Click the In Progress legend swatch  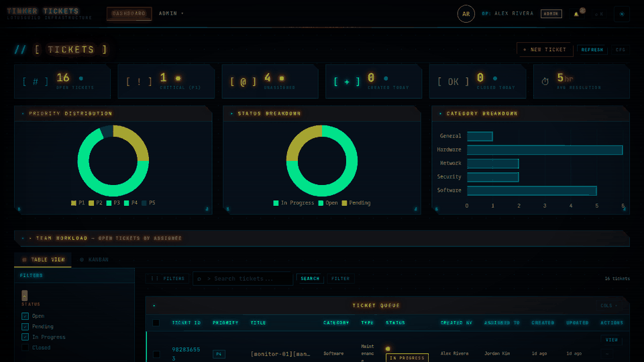coord(276,203)
